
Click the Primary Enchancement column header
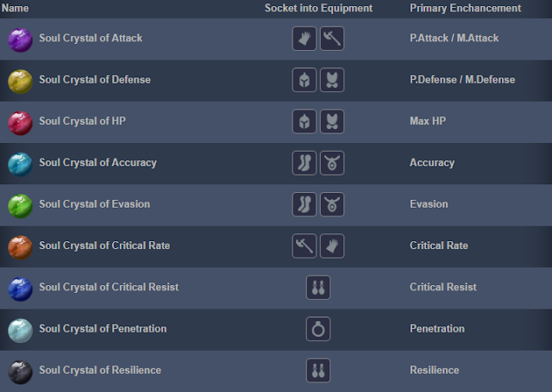click(x=466, y=8)
